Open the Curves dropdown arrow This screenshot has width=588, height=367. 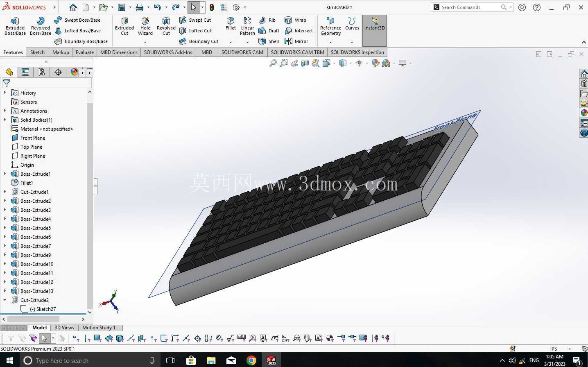pos(352,42)
